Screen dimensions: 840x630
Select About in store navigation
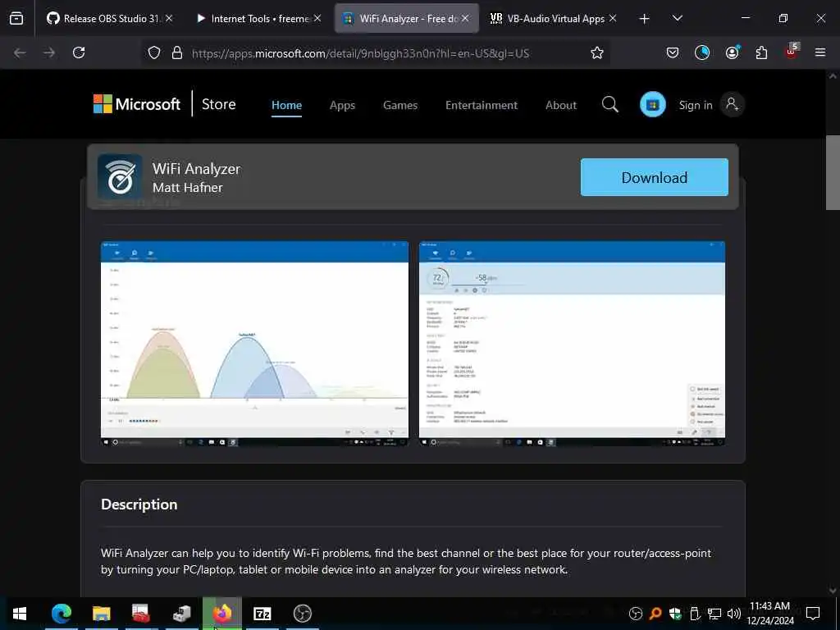tap(561, 105)
